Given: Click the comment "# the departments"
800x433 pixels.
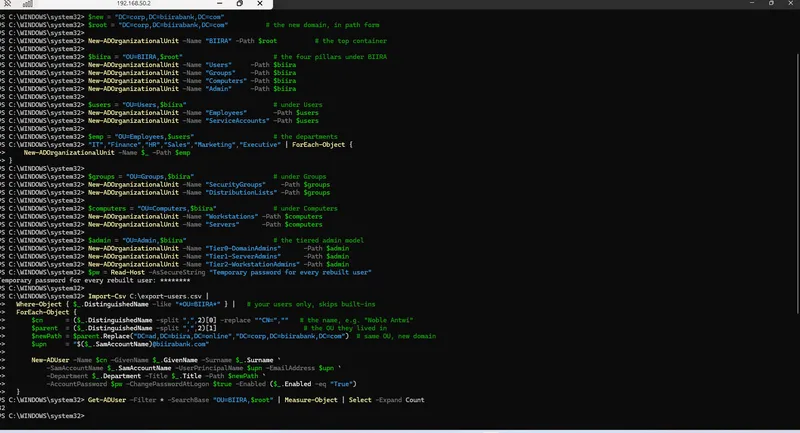Looking at the screenshot, I should (x=305, y=137).
